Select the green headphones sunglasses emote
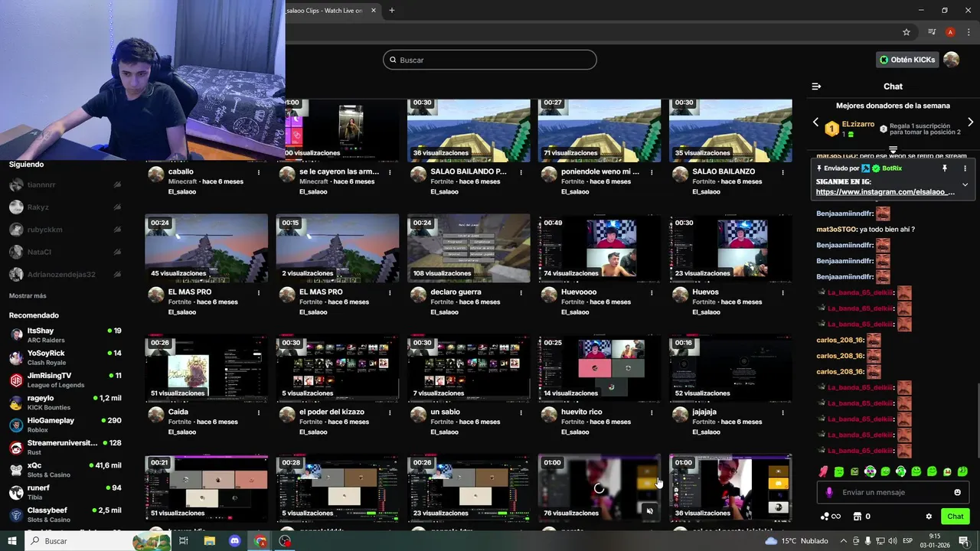The height and width of the screenshot is (551, 980). pyautogui.click(x=870, y=471)
